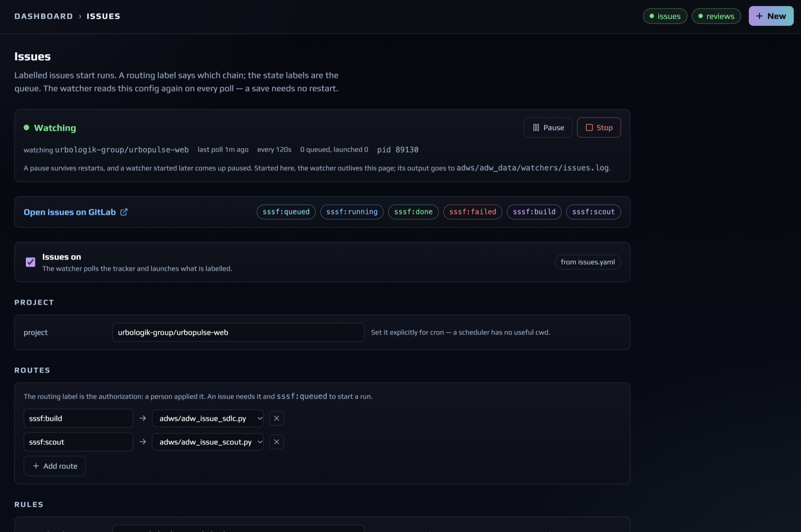
Task: Click the 0 queued, launched 0 text
Action: pyautogui.click(x=334, y=150)
